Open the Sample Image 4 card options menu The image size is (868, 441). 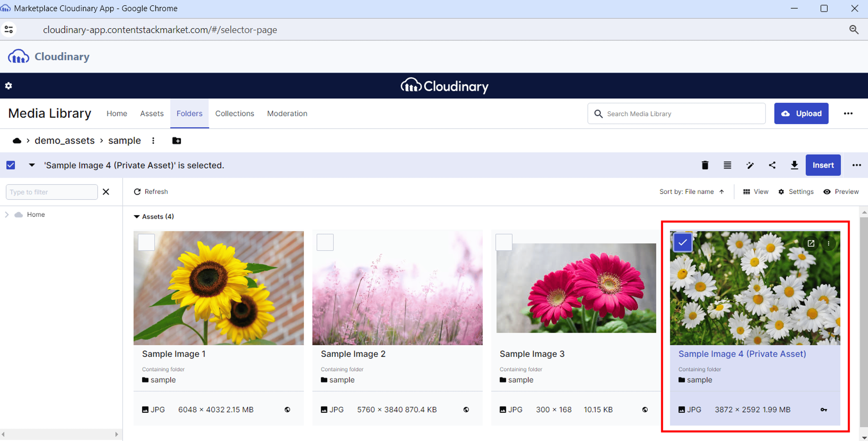(x=829, y=243)
